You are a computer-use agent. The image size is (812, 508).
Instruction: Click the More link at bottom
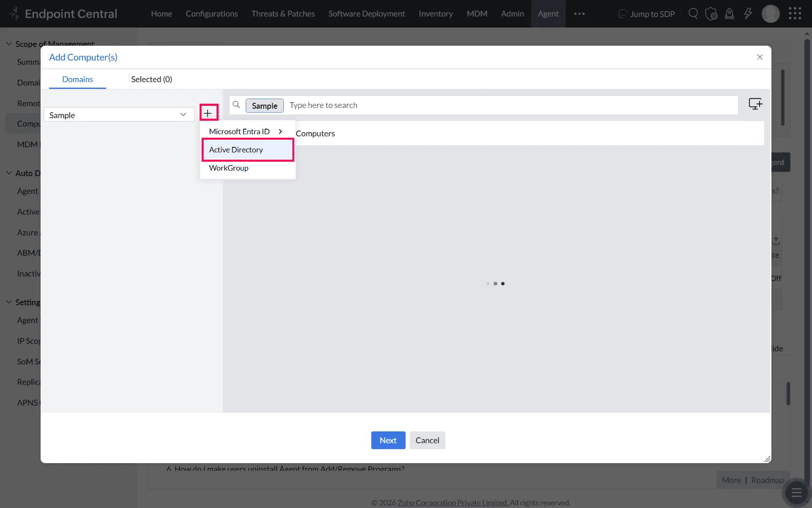[x=731, y=480]
